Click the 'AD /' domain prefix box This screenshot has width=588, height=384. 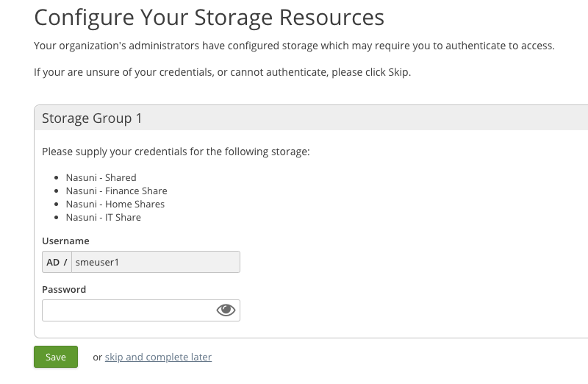click(57, 262)
